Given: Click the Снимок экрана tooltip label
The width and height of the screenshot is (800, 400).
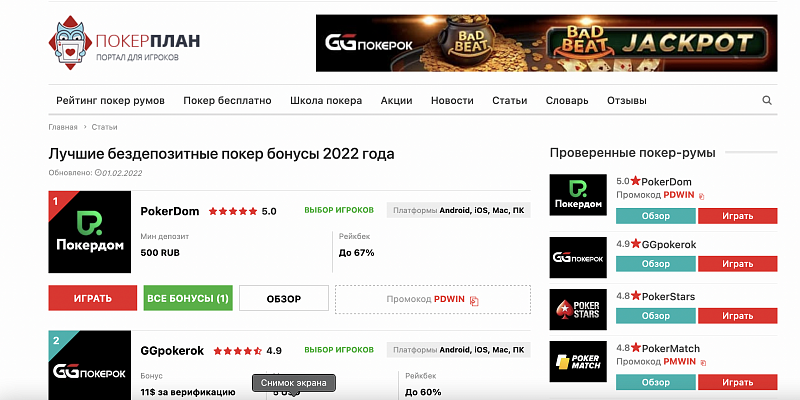Looking at the screenshot, I should tap(294, 383).
